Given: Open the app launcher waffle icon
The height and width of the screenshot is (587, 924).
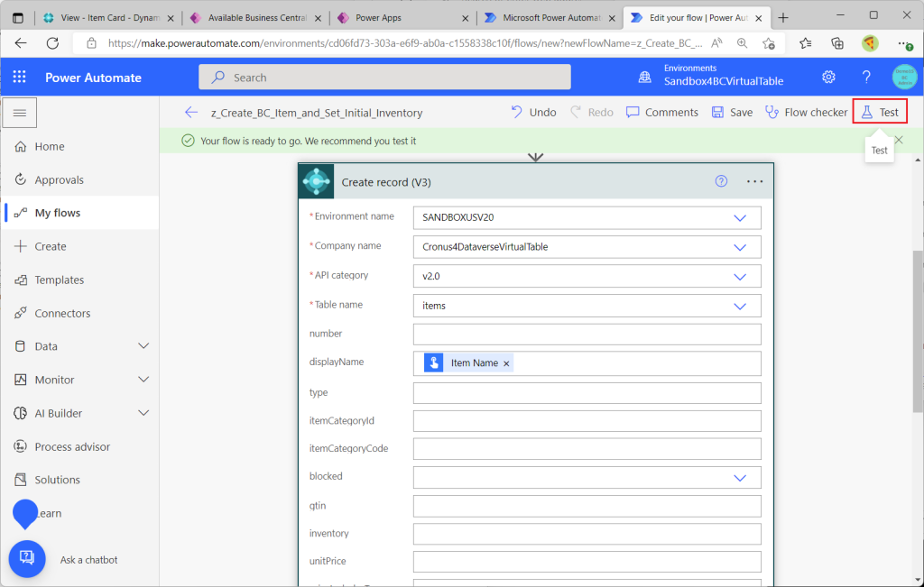Looking at the screenshot, I should click(x=20, y=78).
